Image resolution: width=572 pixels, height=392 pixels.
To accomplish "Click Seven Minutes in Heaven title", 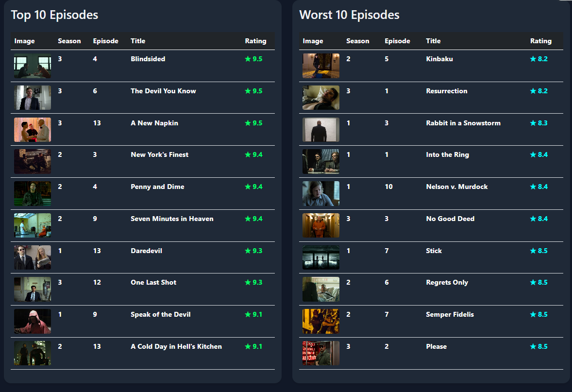I will click(172, 219).
